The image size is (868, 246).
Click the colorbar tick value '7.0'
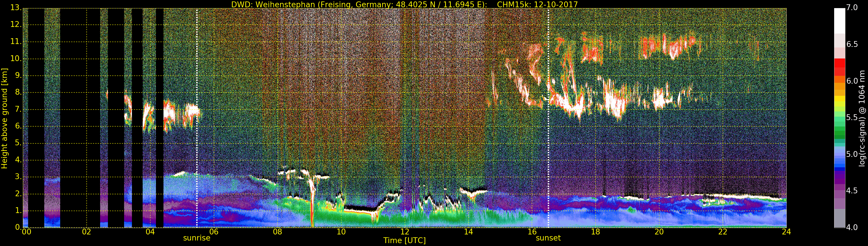[x=852, y=8]
